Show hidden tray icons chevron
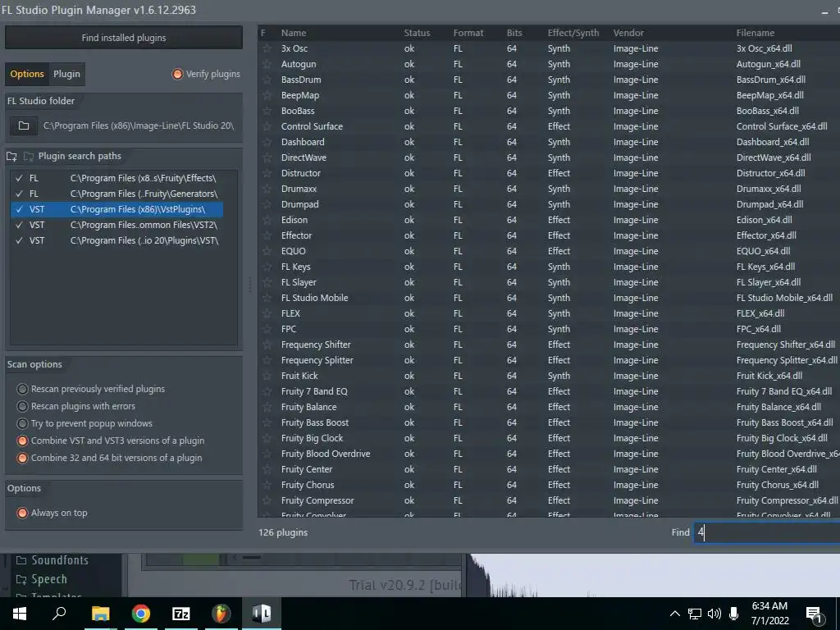The height and width of the screenshot is (630, 840). pos(675,614)
